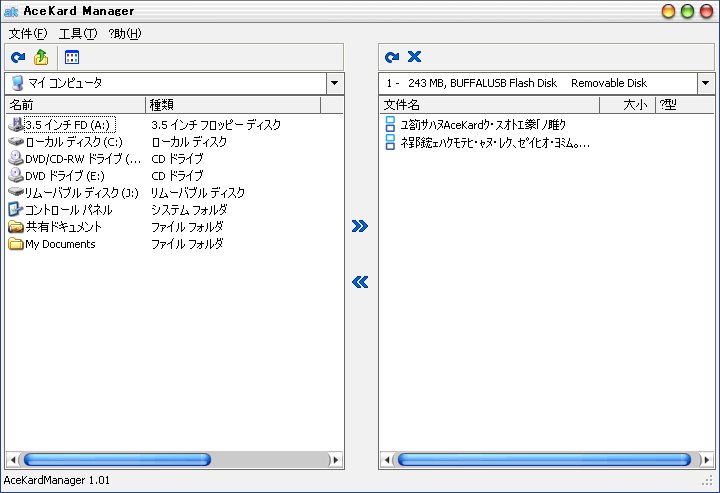Tick checkbox of file containing AceKard
This screenshot has width=720, height=493.
(x=390, y=124)
